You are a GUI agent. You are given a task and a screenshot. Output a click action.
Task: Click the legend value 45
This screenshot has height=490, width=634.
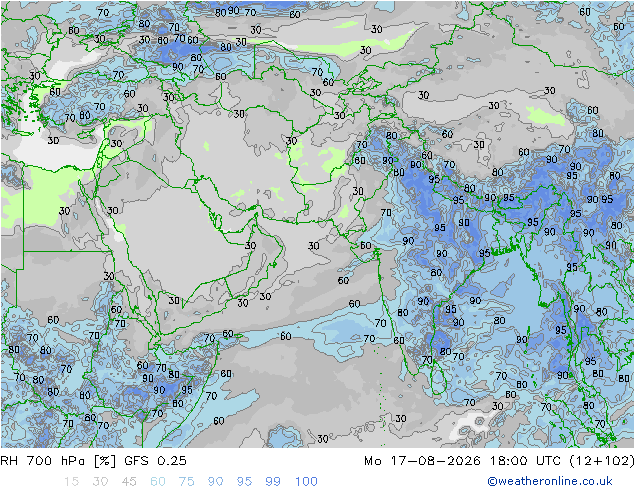(x=129, y=482)
